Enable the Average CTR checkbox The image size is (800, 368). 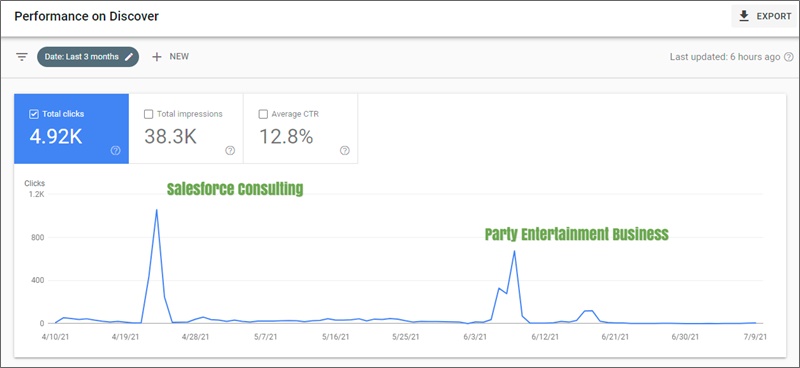263,114
